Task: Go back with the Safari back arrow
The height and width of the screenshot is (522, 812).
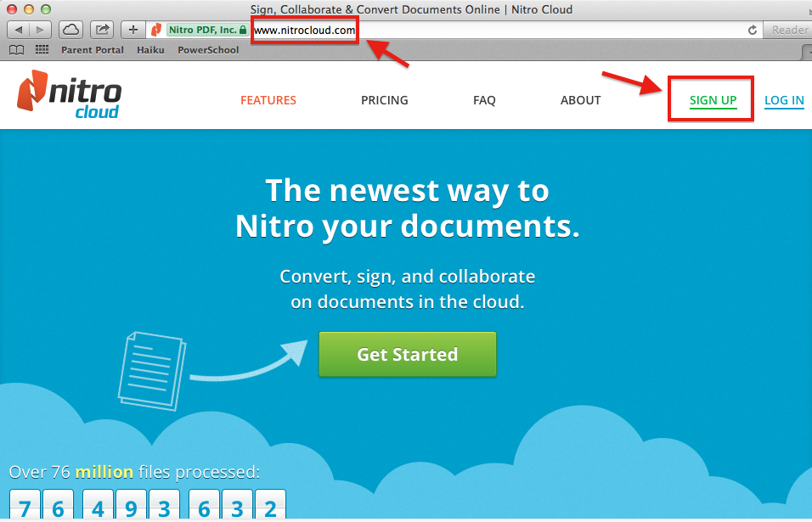Action: [x=19, y=30]
